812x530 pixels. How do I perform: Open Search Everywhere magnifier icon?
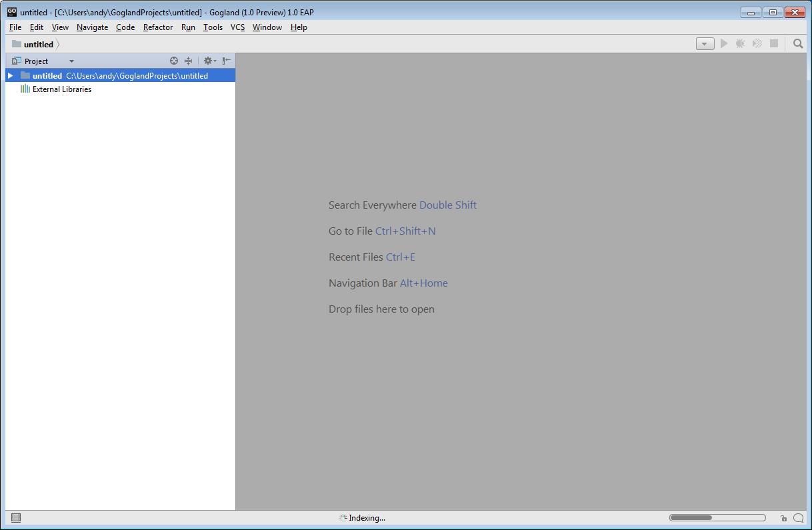[x=798, y=44]
